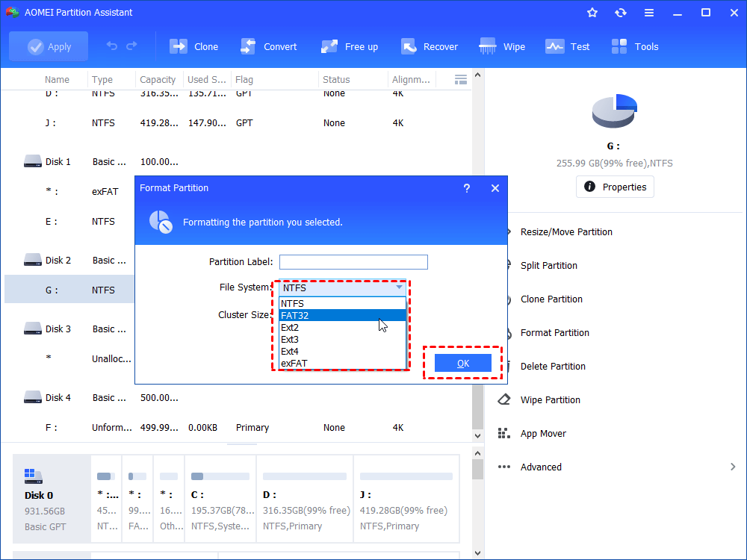Select the F: Unformatted partition row

(236, 427)
